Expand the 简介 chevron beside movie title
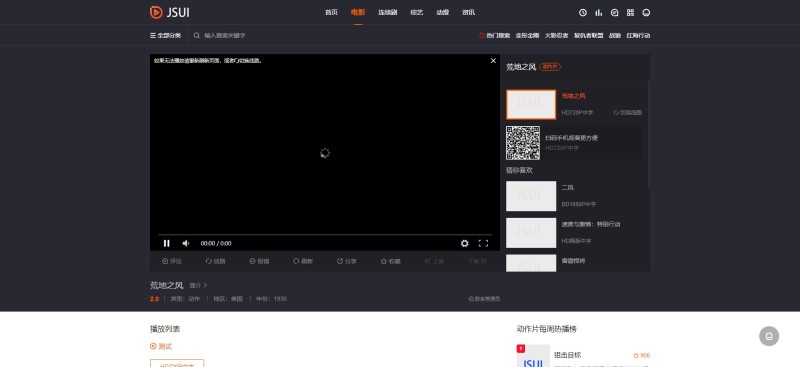 coord(198,285)
